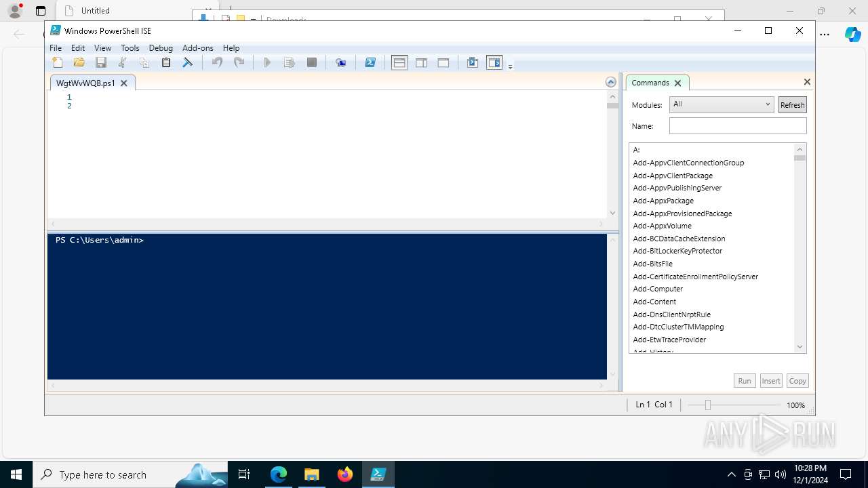Screen dimensions: 868x488
Task: Clear console pane with the brush icon
Action: coord(188,62)
